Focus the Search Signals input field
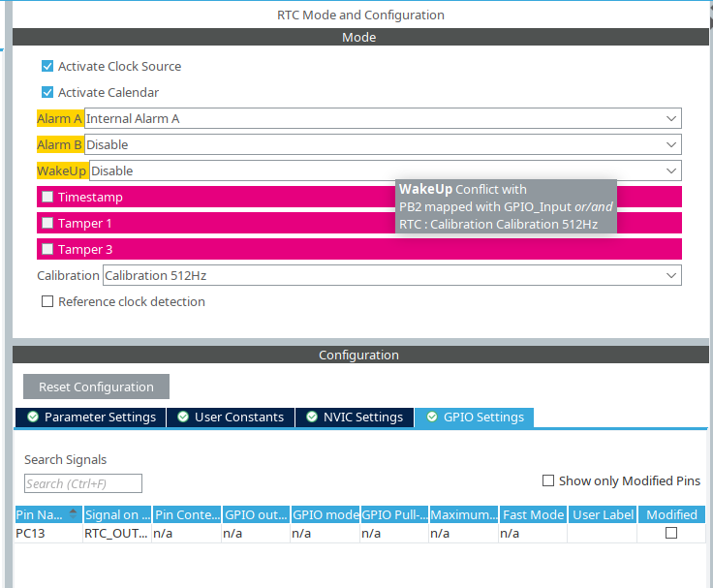Image resolution: width=713 pixels, height=588 pixels. tap(83, 483)
